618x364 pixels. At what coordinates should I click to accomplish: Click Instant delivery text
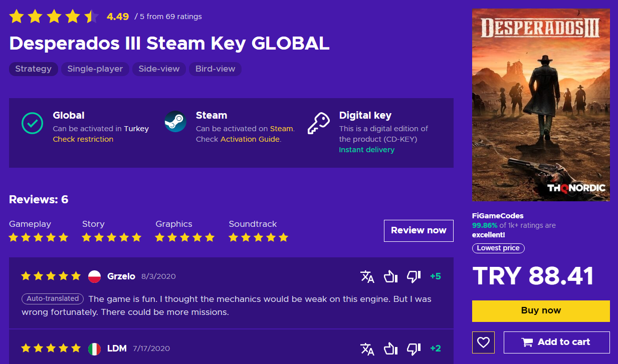click(x=367, y=150)
